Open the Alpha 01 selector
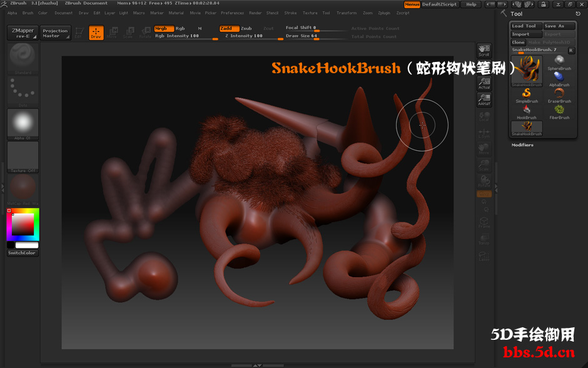Viewport: 588px width, 368px height. 23,125
